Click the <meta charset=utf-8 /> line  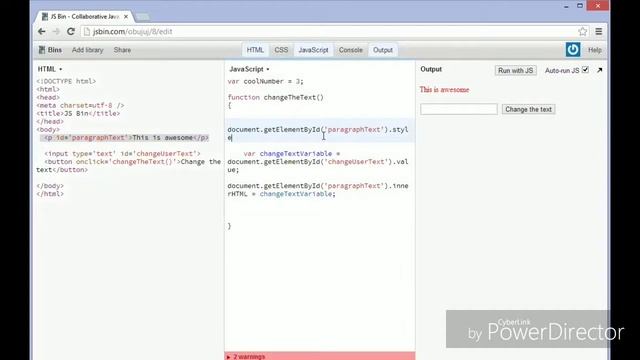(x=80, y=105)
